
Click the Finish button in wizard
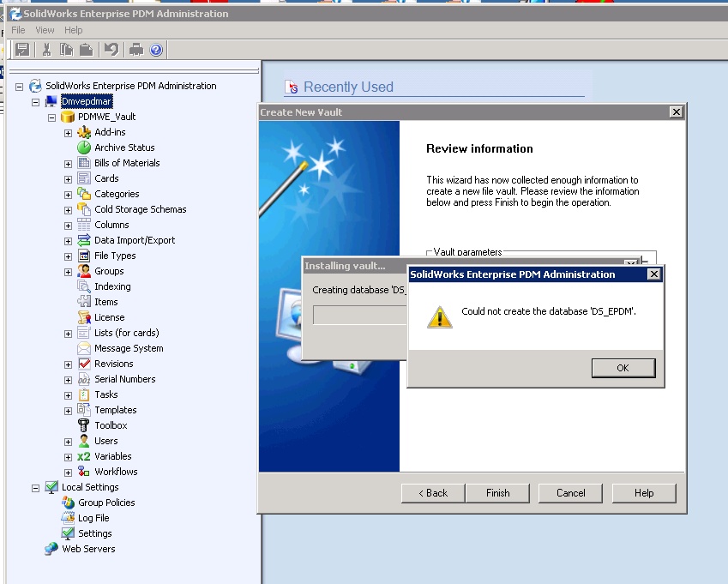click(x=497, y=493)
